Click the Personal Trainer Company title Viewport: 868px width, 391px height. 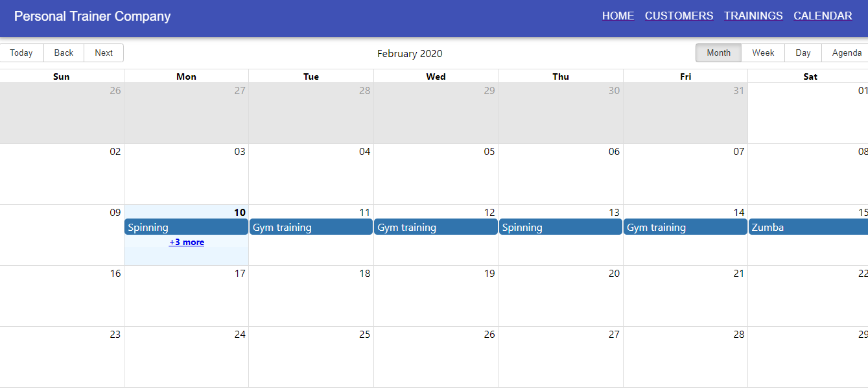tap(93, 16)
